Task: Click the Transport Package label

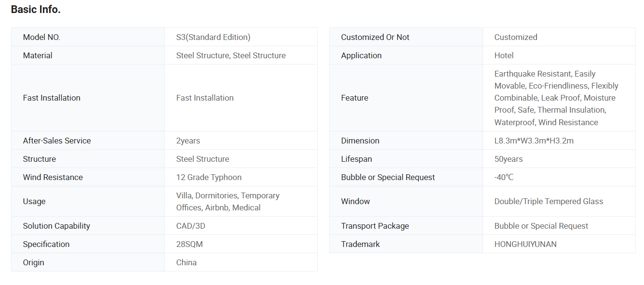Action: pos(375,226)
